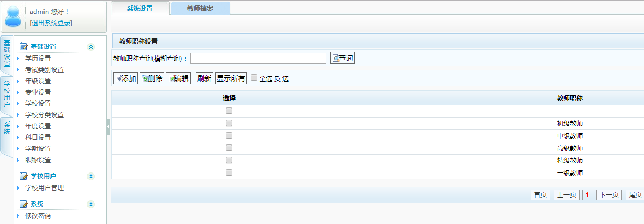Click the 显示所有 button
Image resolution: width=644 pixels, height=224 pixels.
coord(231,78)
